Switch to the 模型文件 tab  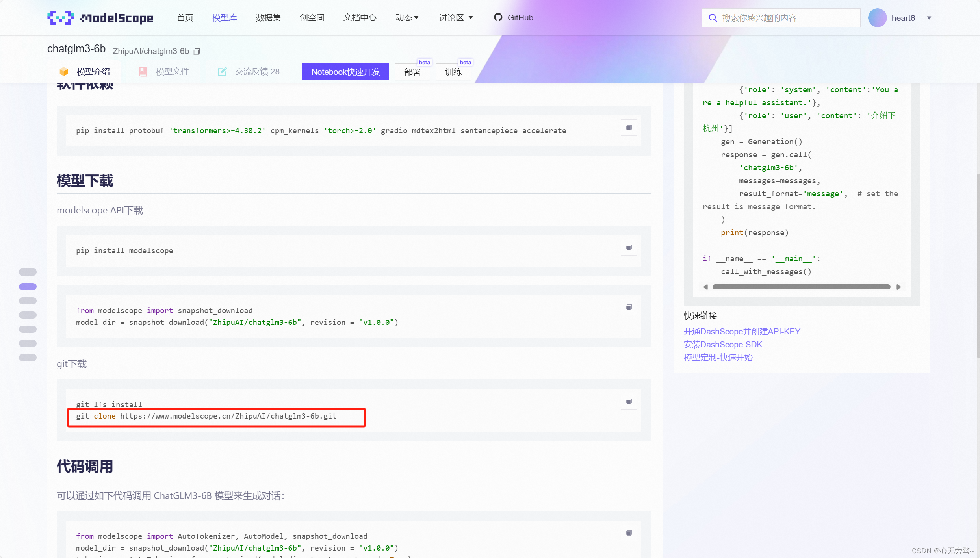(x=164, y=72)
